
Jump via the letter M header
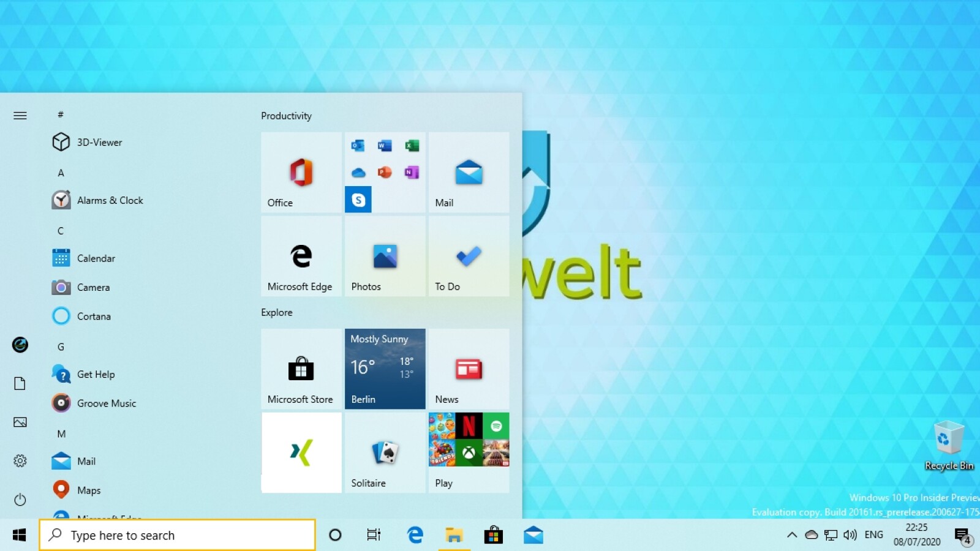click(61, 433)
